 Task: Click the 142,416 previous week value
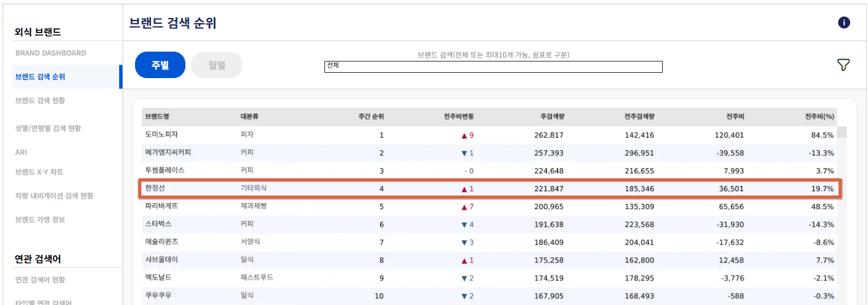tap(639, 135)
